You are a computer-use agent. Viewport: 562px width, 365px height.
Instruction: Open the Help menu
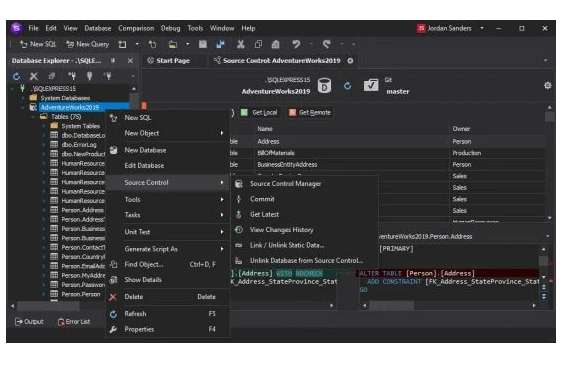coord(248,28)
